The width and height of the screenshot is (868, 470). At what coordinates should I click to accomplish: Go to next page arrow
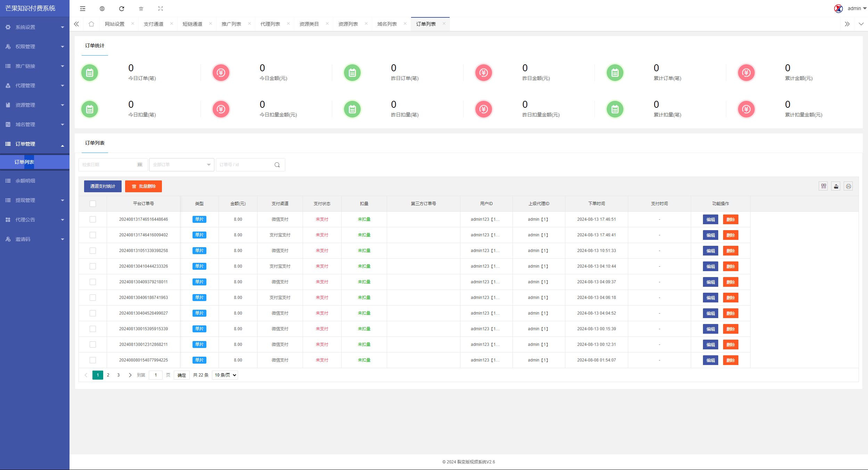pyautogui.click(x=130, y=375)
